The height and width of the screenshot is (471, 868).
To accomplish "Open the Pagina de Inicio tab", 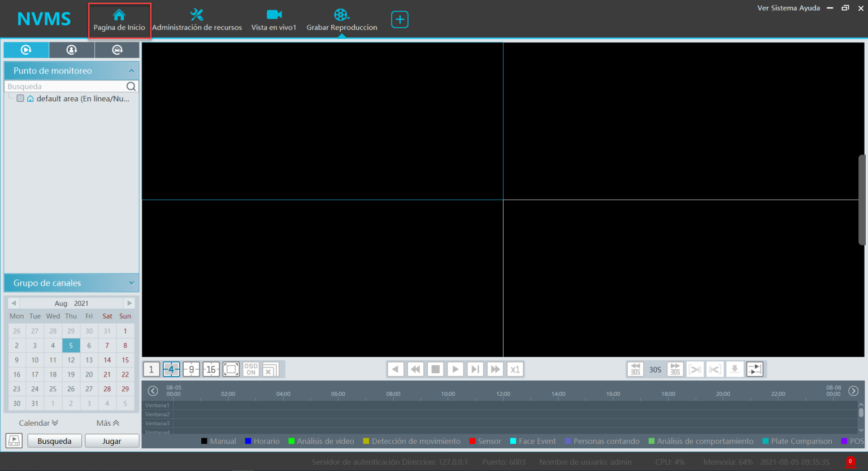I will pos(119,20).
